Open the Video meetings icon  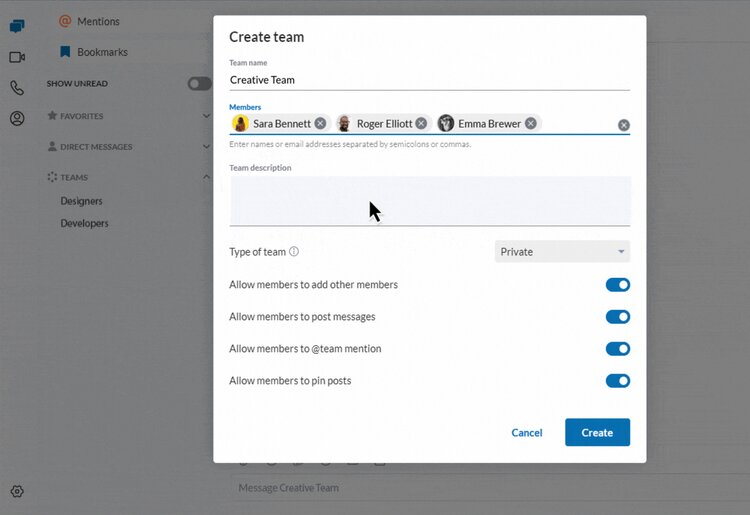(17, 57)
